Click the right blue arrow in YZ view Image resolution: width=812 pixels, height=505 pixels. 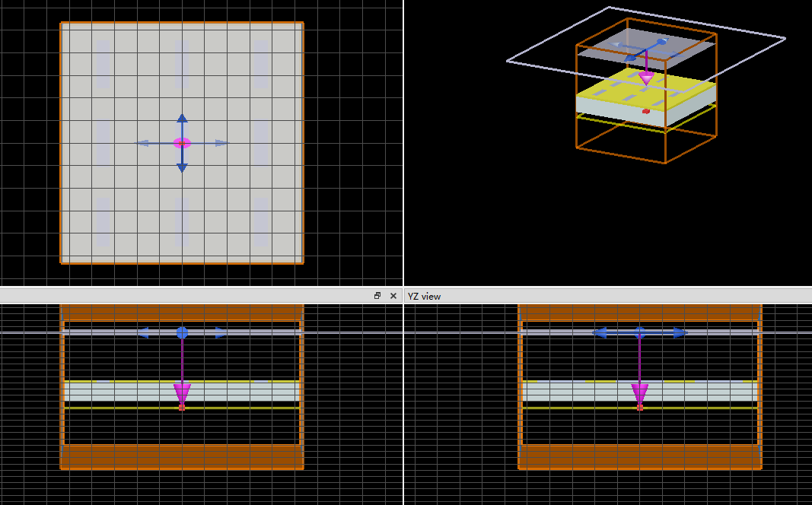680,332
